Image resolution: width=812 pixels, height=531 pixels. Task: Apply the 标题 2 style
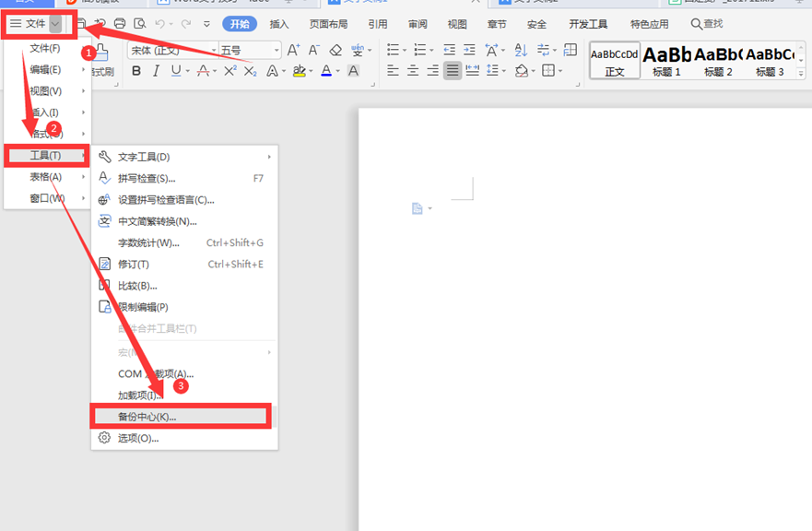tap(718, 61)
